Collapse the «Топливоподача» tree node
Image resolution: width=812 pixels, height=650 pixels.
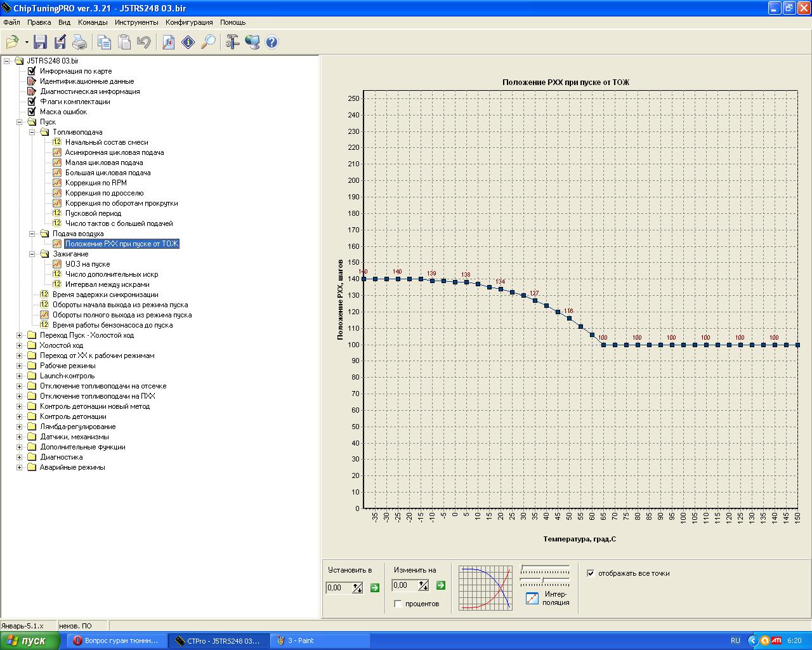coord(32,132)
